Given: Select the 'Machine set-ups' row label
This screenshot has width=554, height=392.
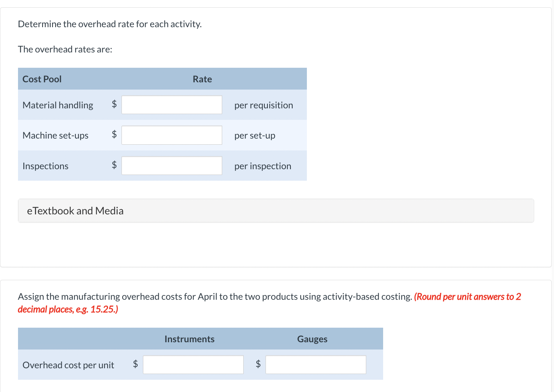Looking at the screenshot, I should click(56, 136).
